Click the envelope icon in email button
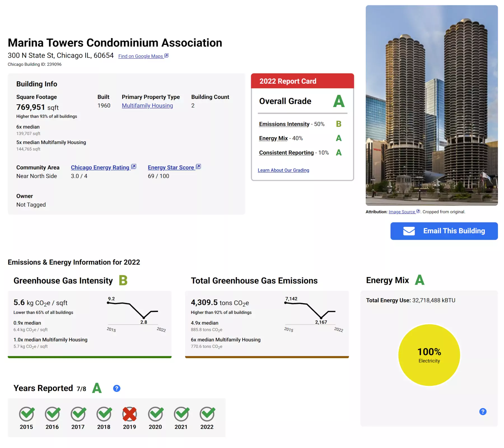504x448 pixels. click(x=409, y=231)
